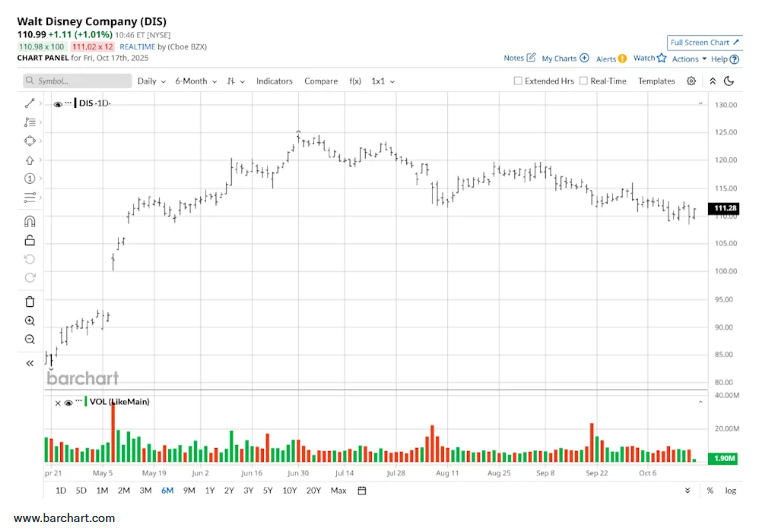Image resolution: width=757 pixels, height=532 pixels.
Task: Toggle VOL indicator visibility eye
Action: click(68, 403)
